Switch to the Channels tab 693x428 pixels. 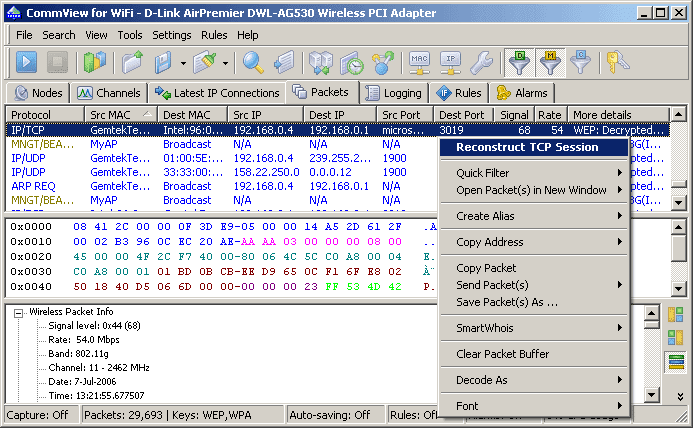click(109, 93)
